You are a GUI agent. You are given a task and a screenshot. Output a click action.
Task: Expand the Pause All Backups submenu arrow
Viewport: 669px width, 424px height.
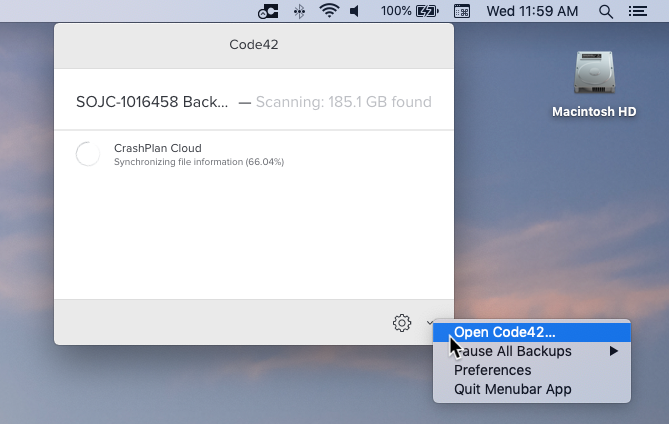[x=614, y=351]
